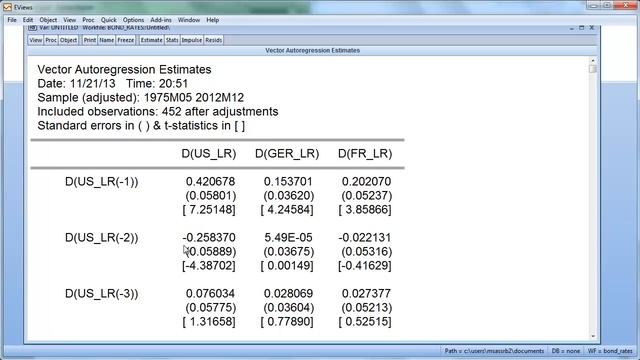Image resolution: width=640 pixels, height=360 pixels.
Task: Click the D(US_LR(-1)) row label
Action: point(102,182)
